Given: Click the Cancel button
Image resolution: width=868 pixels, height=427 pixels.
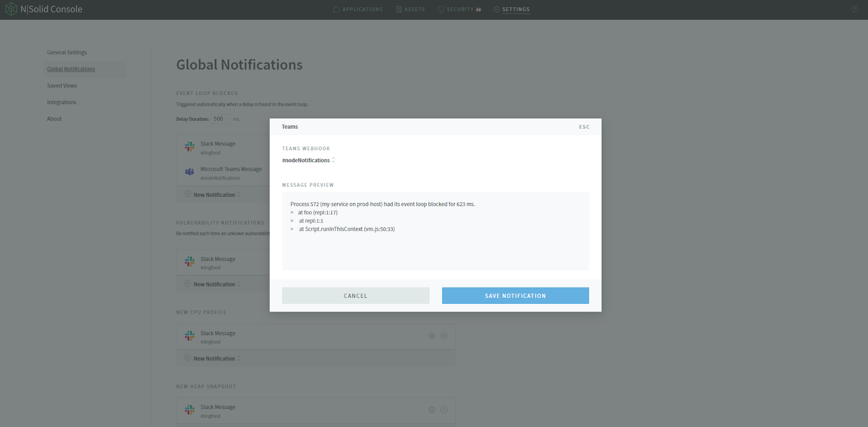Looking at the screenshot, I should coord(356,296).
